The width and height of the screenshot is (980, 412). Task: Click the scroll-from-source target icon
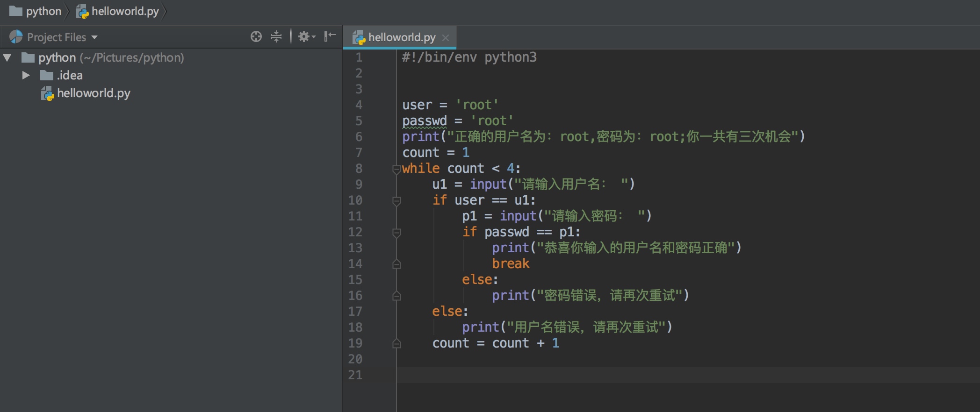(256, 36)
